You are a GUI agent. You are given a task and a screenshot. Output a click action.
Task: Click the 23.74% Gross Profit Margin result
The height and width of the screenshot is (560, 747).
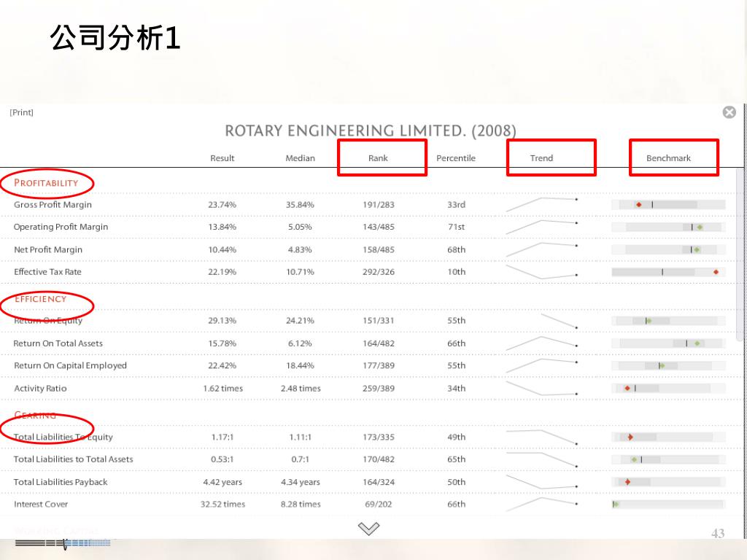pyautogui.click(x=222, y=205)
